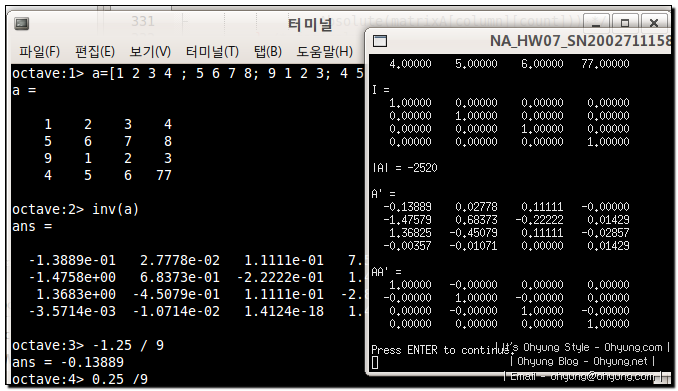Open the 탭(B) menu
The image size is (678, 391).
coord(268,52)
